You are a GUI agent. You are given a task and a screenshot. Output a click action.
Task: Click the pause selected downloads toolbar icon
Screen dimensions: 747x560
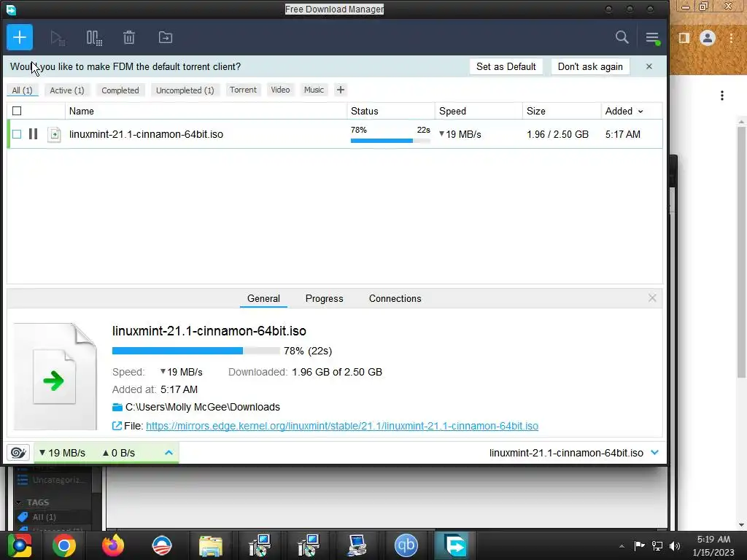pyautogui.click(x=94, y=38)
